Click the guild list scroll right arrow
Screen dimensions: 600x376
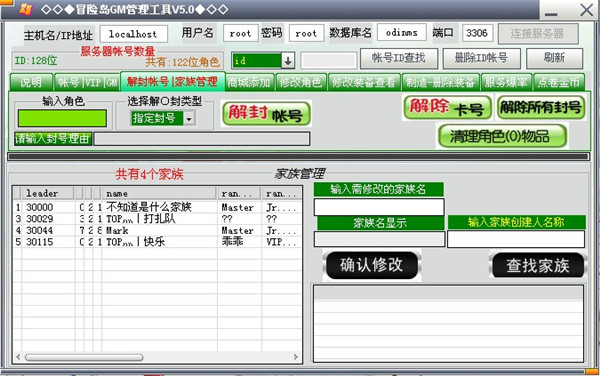[x=296, y=357]
